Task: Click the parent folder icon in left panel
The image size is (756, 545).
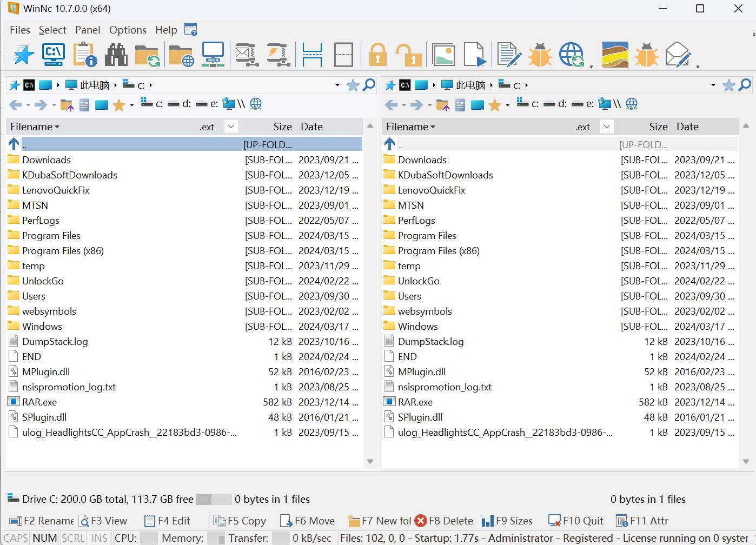Action: (x=67, y=104)
